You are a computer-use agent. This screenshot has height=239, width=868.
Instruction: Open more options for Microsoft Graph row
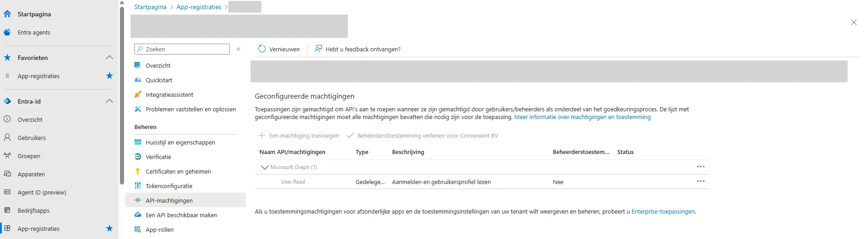(x=701, y=167)
